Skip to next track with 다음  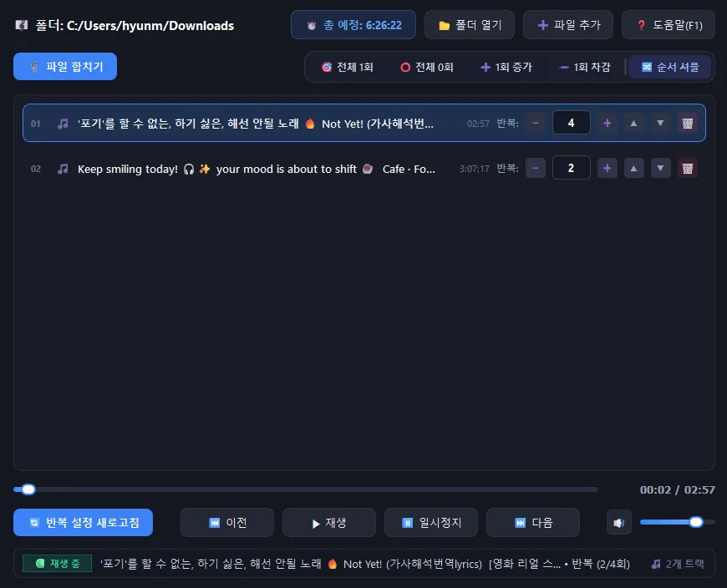[533, 523]
